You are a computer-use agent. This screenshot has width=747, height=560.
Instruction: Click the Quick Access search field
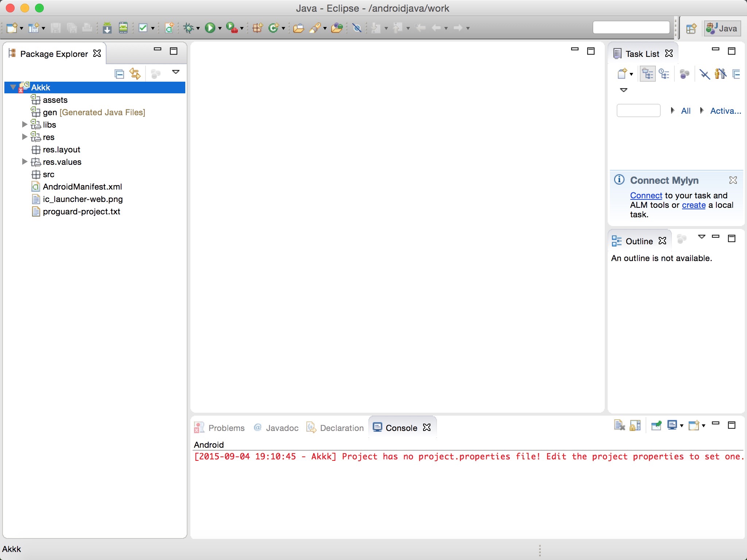631,28
